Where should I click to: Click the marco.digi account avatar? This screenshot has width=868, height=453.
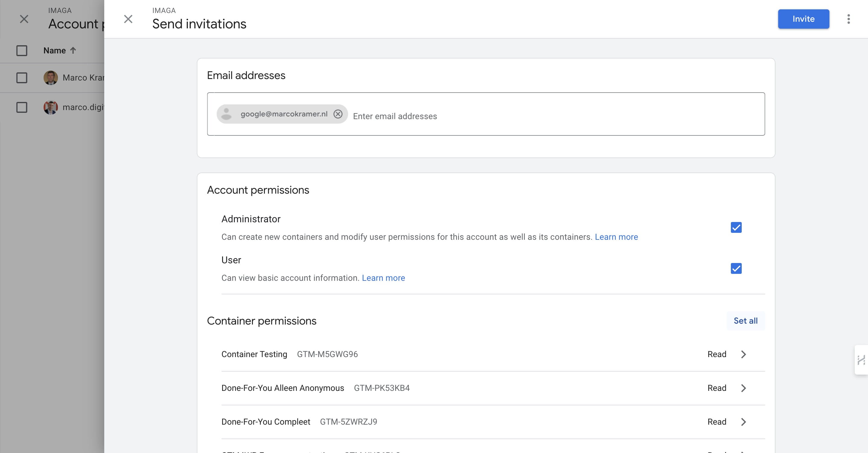[51, 107]
